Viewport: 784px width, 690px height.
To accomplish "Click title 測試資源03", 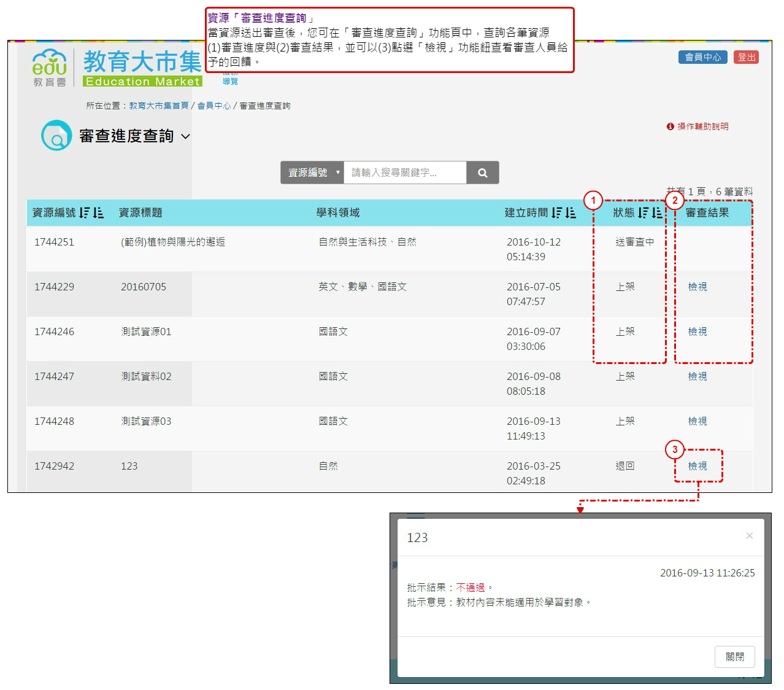I will coord(146,421).
